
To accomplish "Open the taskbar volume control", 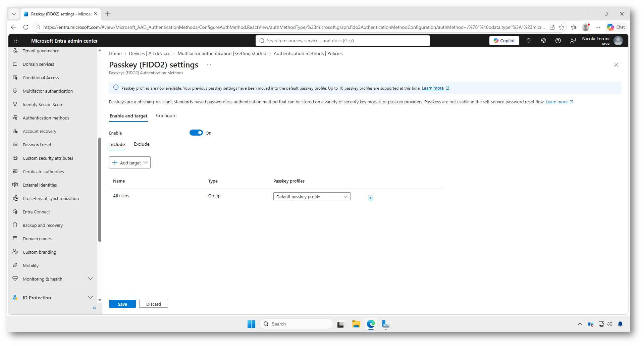I will pyautogui.click(x=609, y=324).
